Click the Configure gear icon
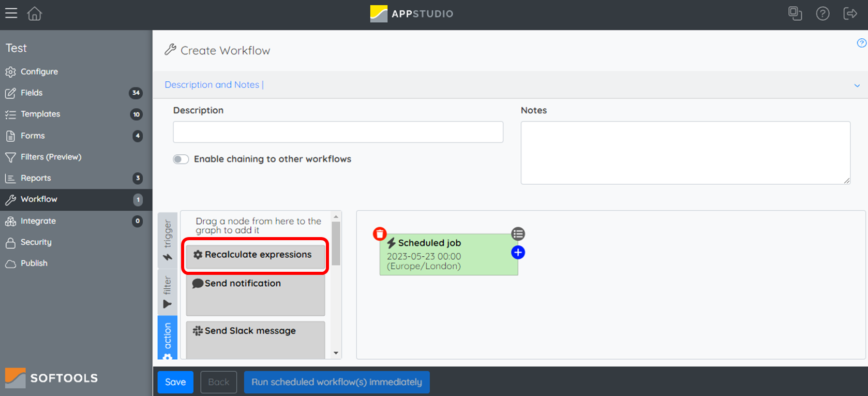868x396 pixels. 10,72
